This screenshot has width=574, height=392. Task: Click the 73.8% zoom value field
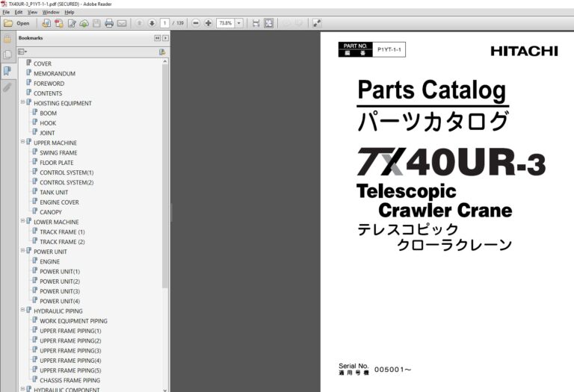click(226, 23)
